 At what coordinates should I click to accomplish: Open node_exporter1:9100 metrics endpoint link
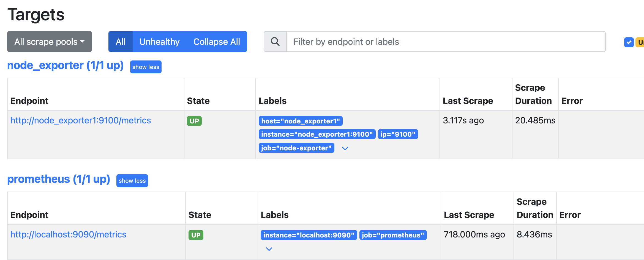pos(81,120)
